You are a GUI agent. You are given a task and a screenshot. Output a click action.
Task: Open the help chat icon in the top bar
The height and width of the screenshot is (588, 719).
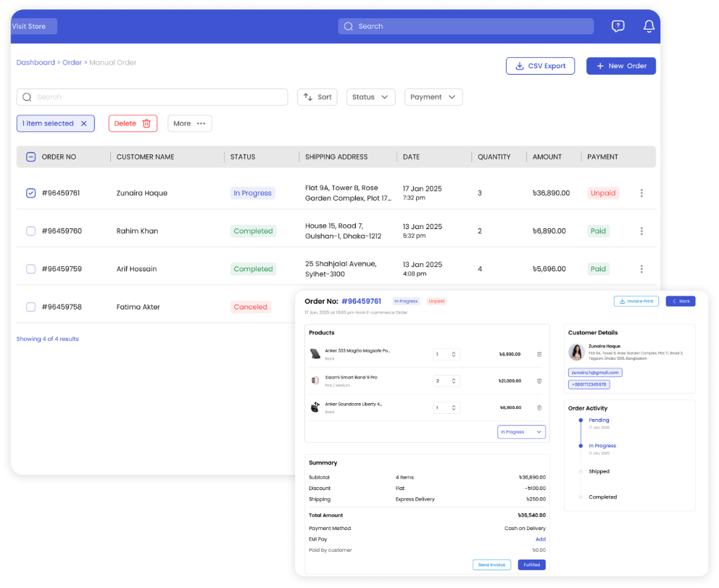tap(618, 26)
